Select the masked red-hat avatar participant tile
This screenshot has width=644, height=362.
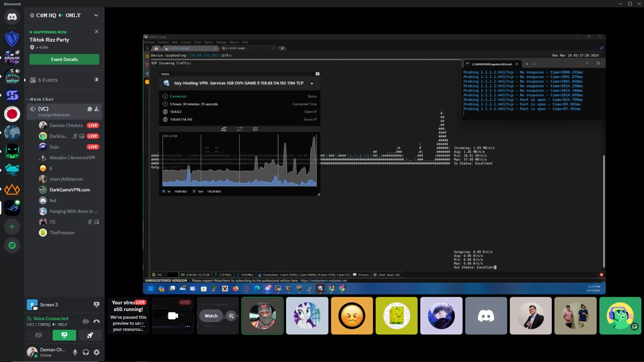coord(263,316)
